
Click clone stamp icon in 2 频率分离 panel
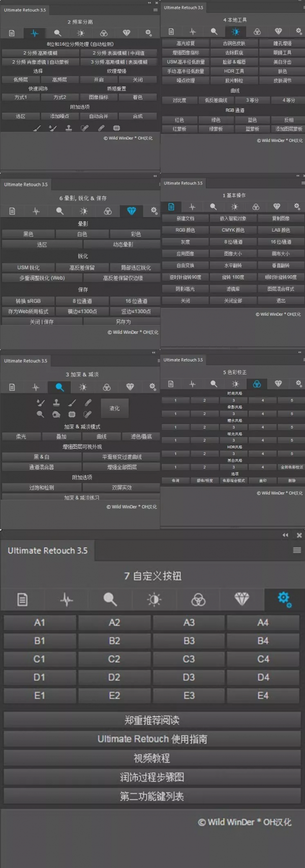pos(69,128)
